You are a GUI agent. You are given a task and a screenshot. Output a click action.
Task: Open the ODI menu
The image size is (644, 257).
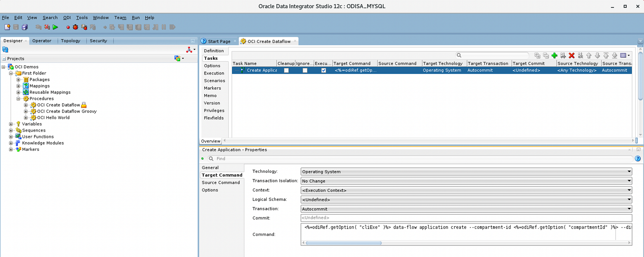(67, 17)
